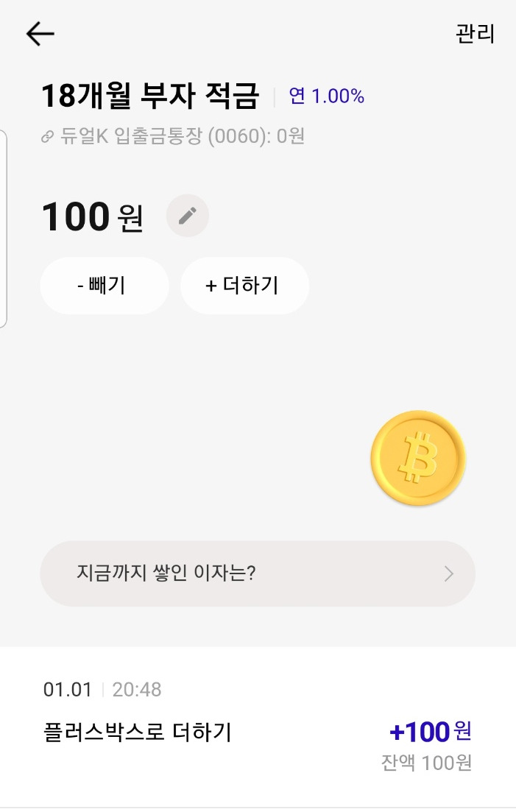516x812 pixels.
Task: Tap the gold Bitcoin coin
Action: [418, 458]
